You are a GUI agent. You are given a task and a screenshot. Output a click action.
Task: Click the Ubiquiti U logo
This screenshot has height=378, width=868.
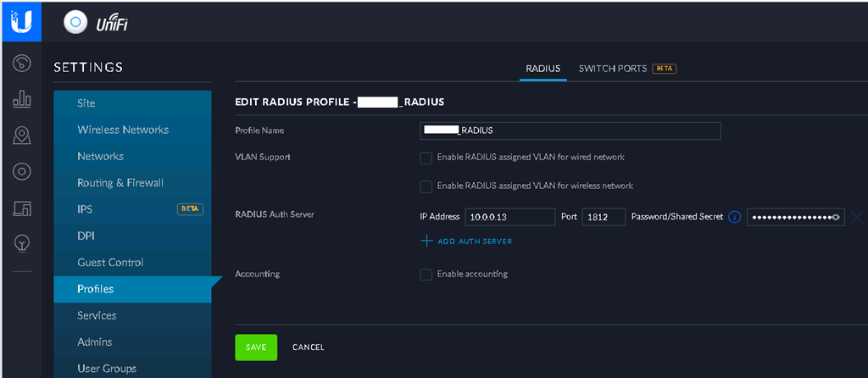pyautogui.click(x=22, y=21)
